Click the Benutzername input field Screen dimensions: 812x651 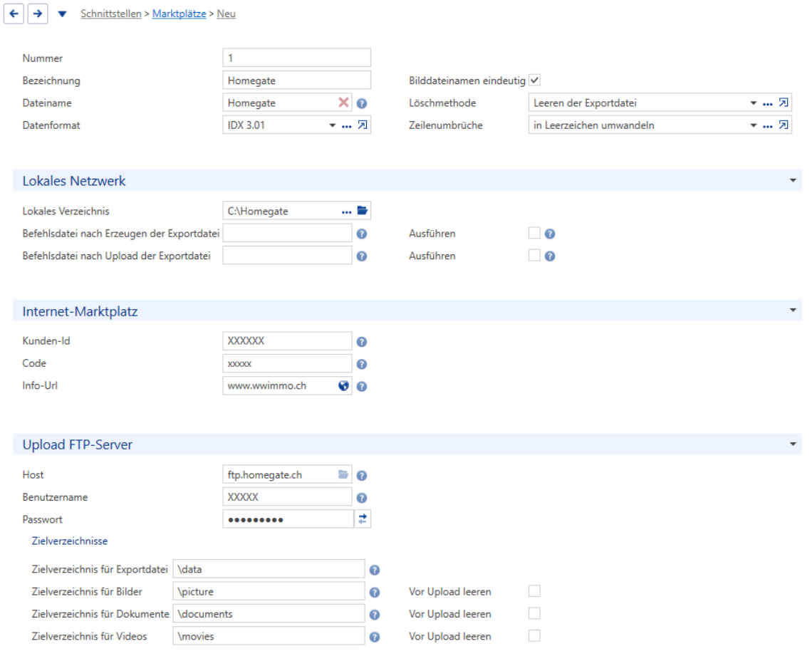[x=288, y=496]
